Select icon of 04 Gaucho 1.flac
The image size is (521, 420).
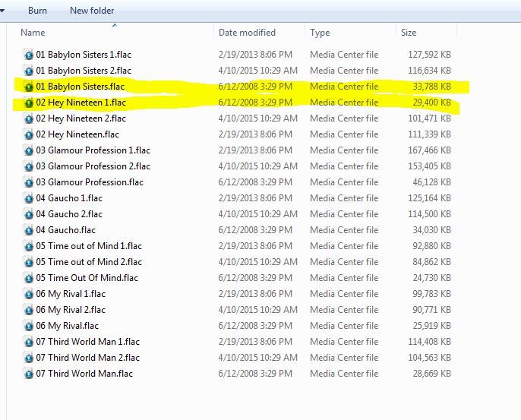click(x=29, y=198)
